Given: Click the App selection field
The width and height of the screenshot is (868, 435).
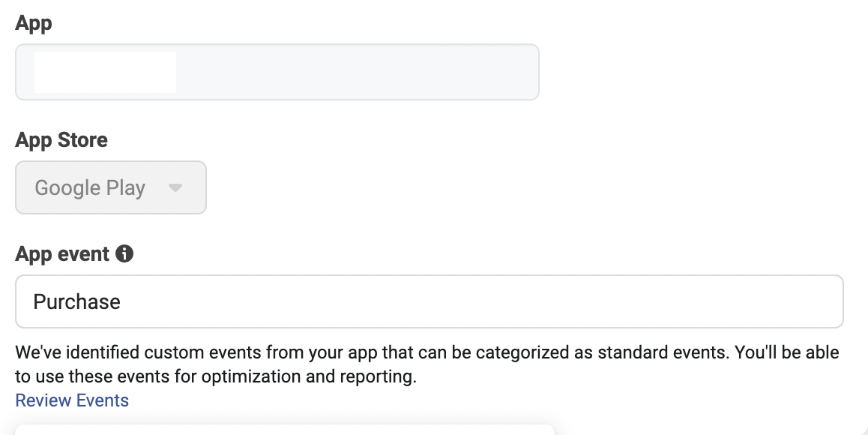Looking at the screenshot, I should pyautogui.click(x=277, y=72).
